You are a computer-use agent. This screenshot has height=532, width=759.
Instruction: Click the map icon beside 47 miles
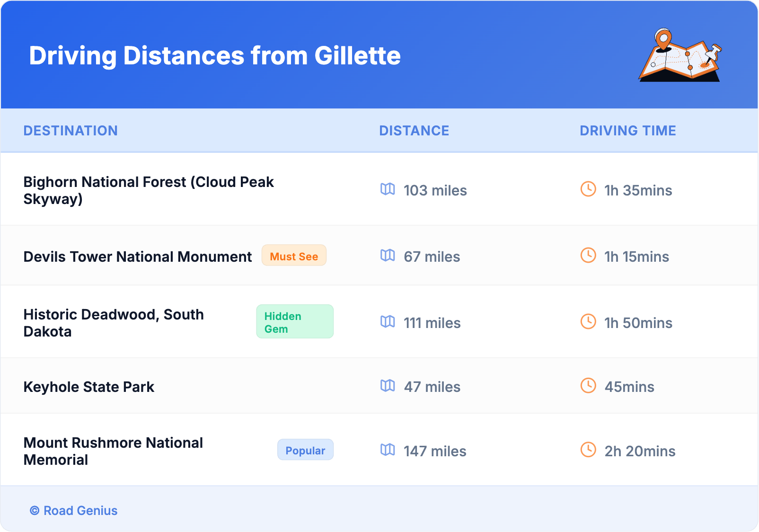pyautogui.click(x=388, y=386)
